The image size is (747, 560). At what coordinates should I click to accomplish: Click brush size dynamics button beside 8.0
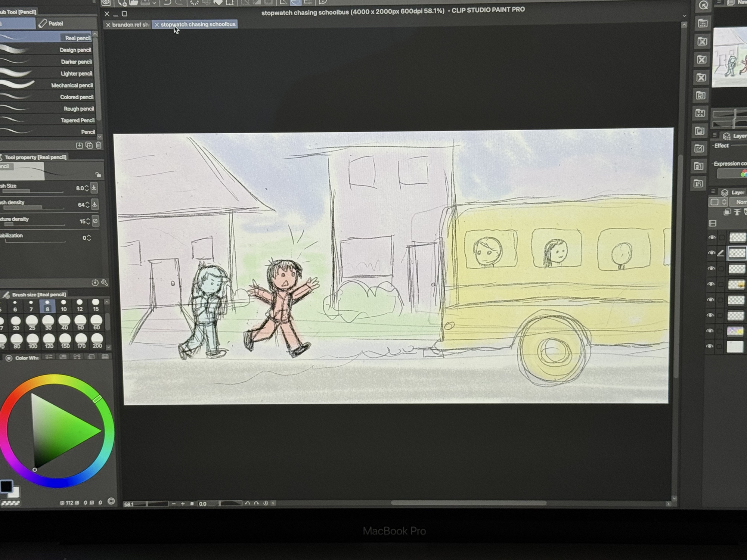click(x=94, y=188)
